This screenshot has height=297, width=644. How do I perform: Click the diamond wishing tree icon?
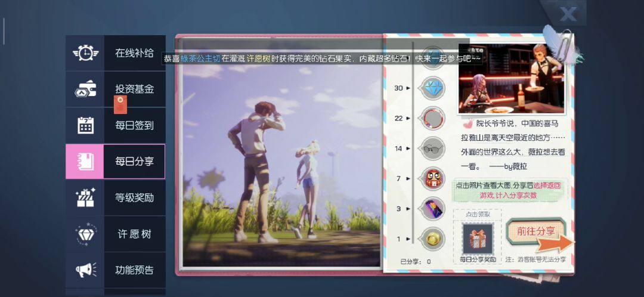click(85, 234)
